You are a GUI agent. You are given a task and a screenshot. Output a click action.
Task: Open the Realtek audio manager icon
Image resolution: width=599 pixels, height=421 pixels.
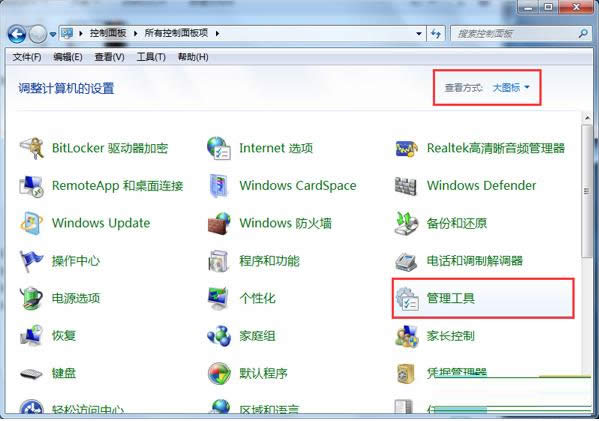[x=406, y=149]
